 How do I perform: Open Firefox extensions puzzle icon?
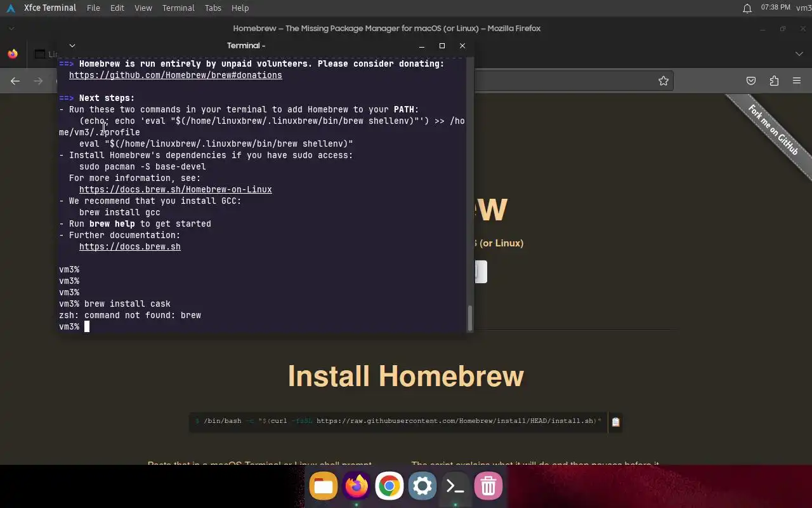(774, 81)
